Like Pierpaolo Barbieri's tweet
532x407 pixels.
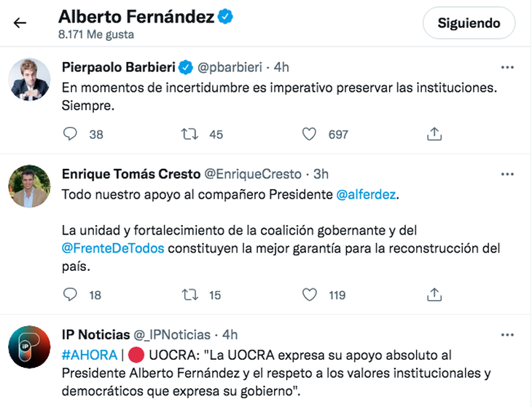click(x=310, y=134)
